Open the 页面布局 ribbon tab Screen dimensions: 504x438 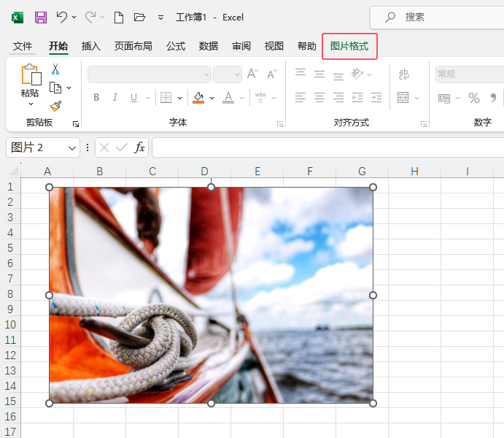pos(133,46)
